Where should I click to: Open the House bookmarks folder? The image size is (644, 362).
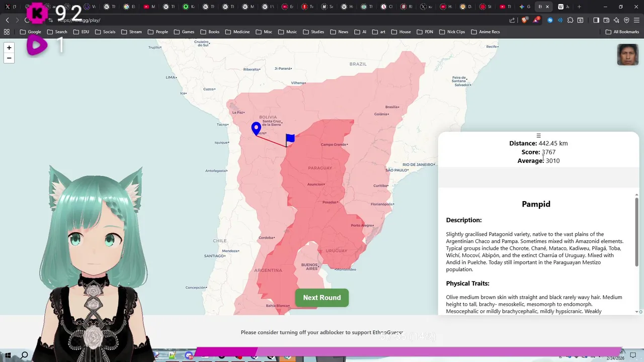point(400,32)
